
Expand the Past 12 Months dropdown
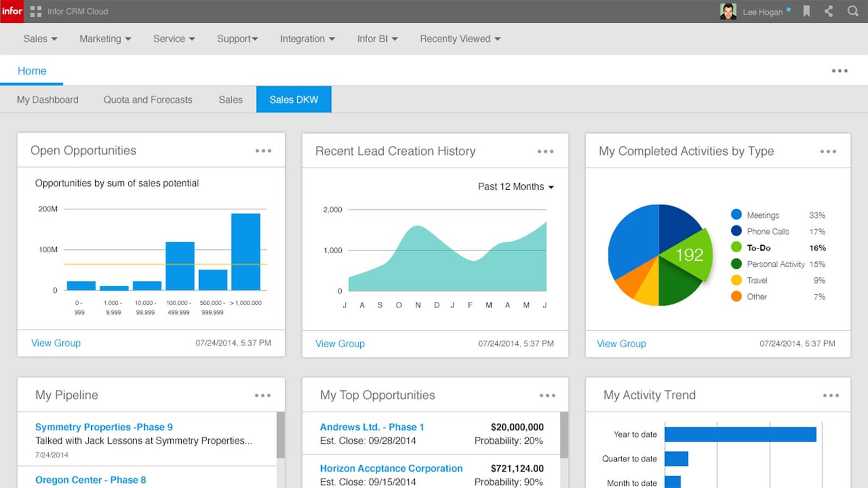pyautogui.click(x=516, y=187)
